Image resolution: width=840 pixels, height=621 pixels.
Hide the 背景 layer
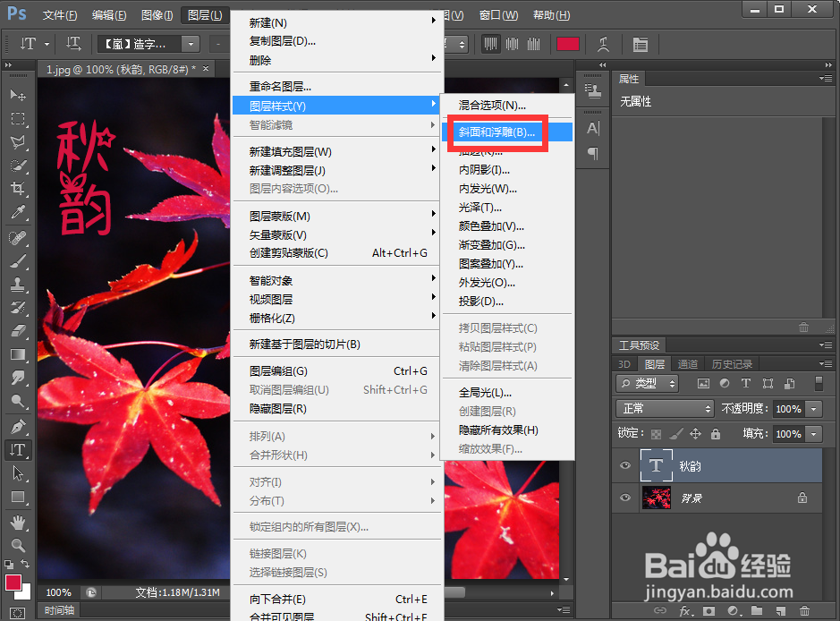point(624,498)
